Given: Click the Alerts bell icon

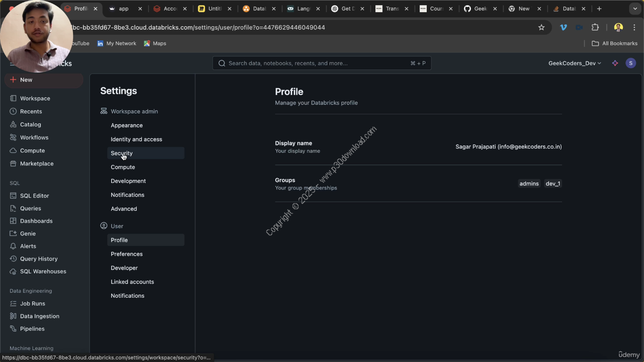Looking at the screenshot, I should tap(13, 246).
